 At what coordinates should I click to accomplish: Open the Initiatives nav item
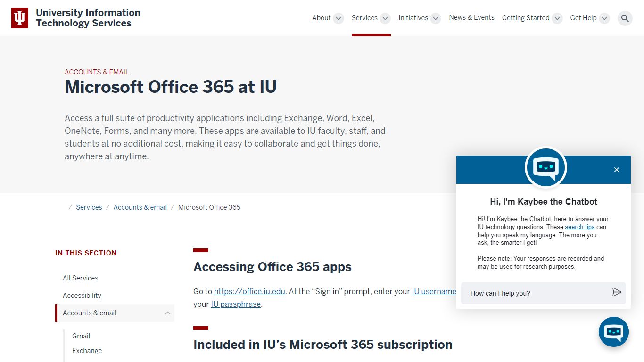[x=413, y=18]
